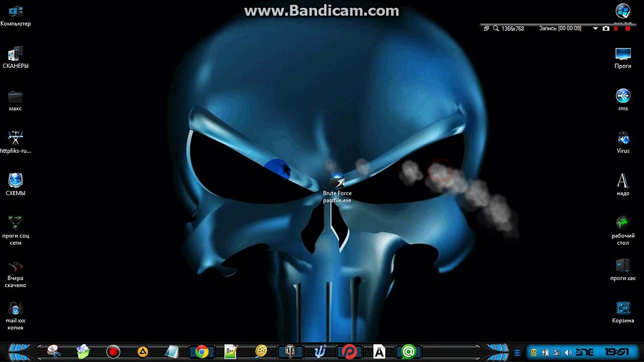Pause the Bandicam recording
The height and width of the screenshot is (362, 644).
tap(616, 29)
